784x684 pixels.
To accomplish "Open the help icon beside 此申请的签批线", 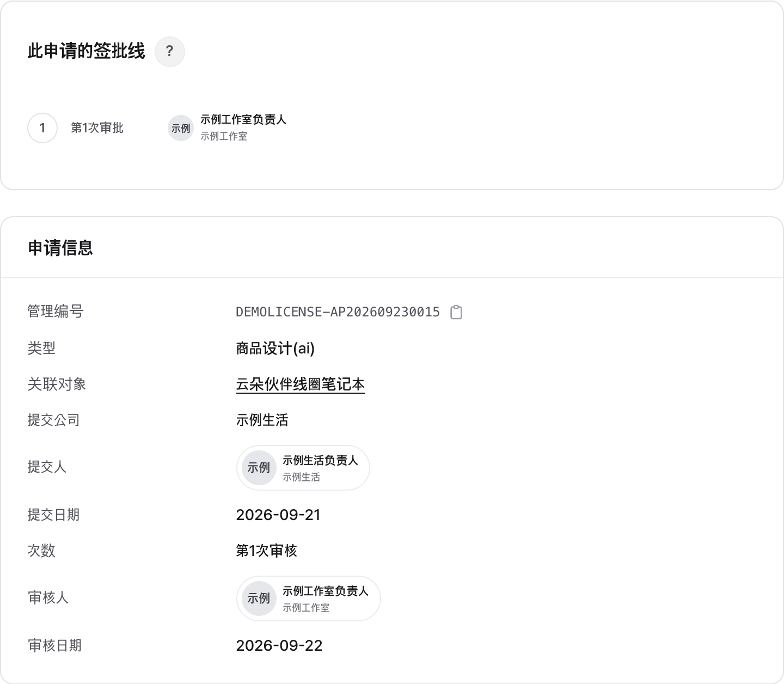I will click(x=170, y=52).
